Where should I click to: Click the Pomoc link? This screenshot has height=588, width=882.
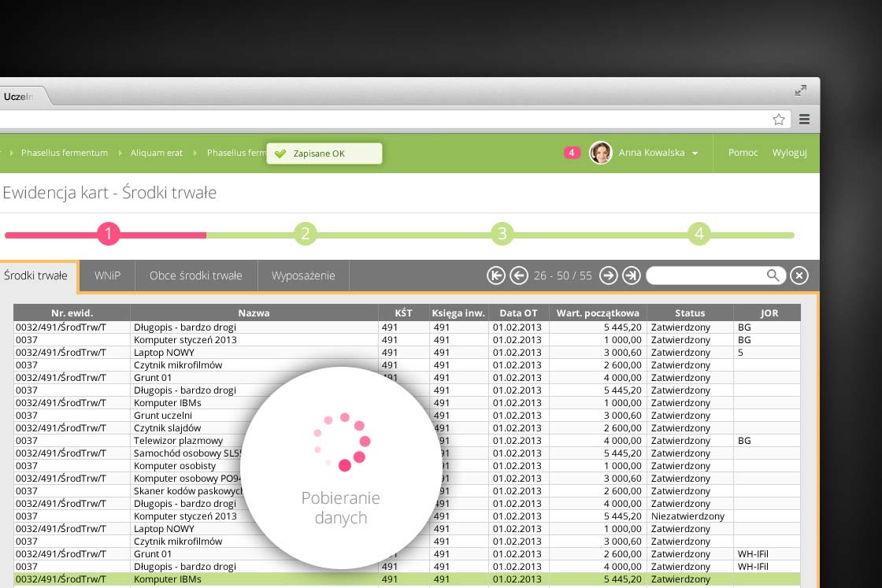coord(743,153)
